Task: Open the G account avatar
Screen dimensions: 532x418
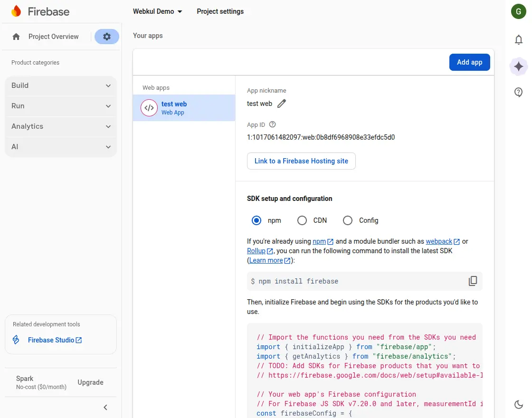Action: [x=518, y=11]
